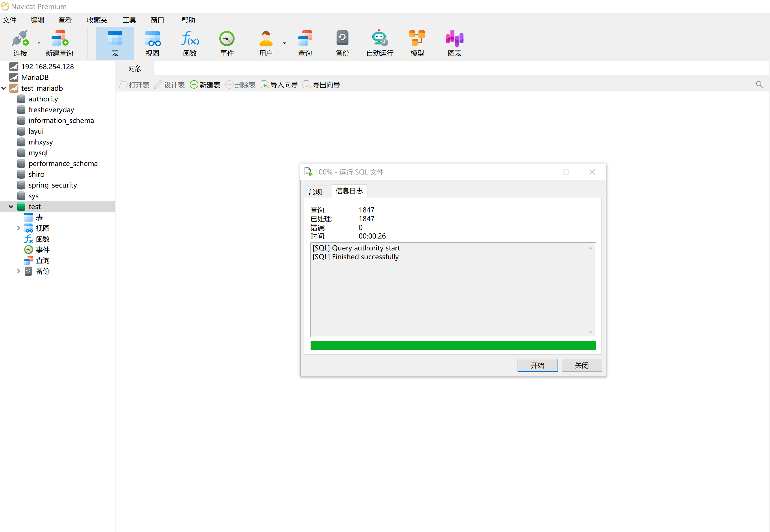Select the shiro database
770x532 pixels.
coord(36,174)
